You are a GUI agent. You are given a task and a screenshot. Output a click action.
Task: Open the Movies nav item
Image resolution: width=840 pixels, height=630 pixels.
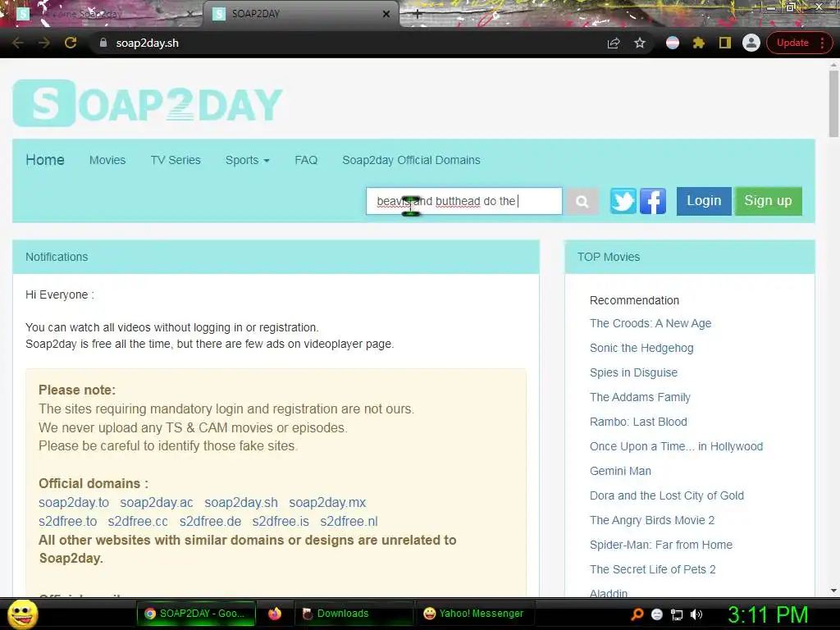click(107, 160)
